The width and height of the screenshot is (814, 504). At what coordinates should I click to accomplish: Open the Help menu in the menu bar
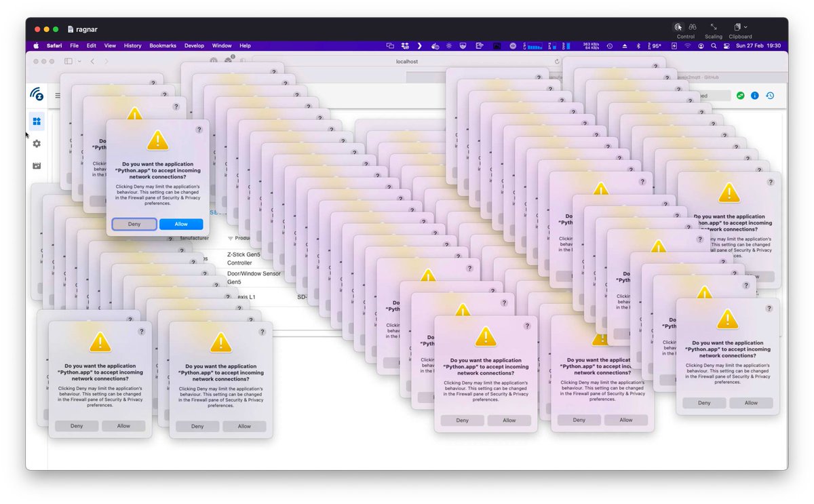[x=245, y=45]
